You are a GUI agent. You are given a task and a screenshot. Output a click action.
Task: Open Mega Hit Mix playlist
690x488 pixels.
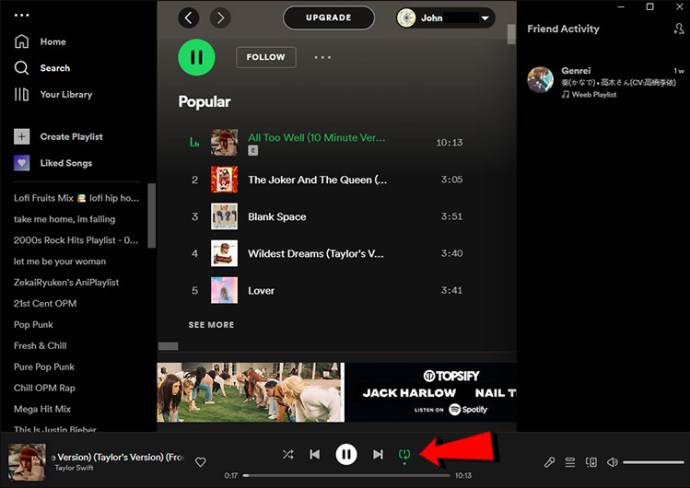pyautogui.click(x=42, y=409)
